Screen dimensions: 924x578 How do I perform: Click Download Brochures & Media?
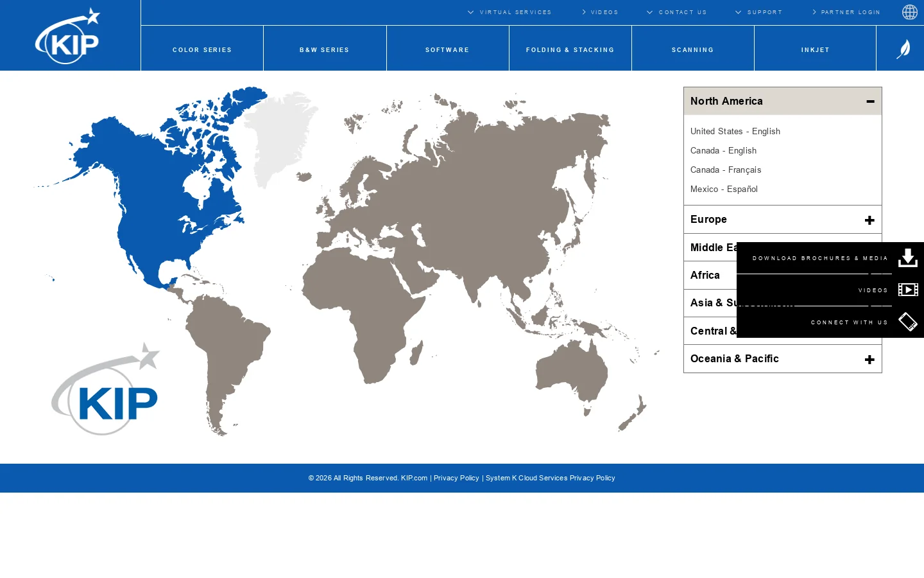(x=820, y=258)
